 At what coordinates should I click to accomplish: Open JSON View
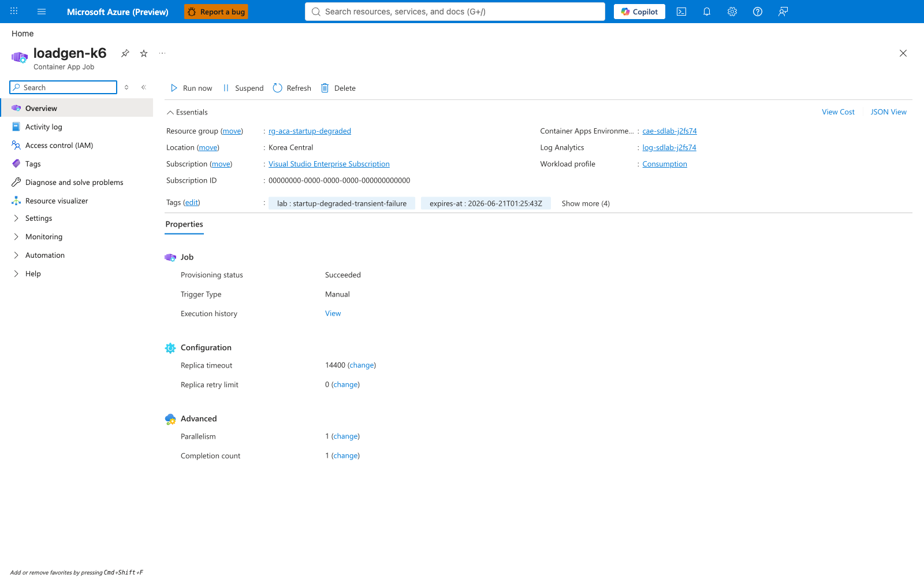click(x=888, y=112)
